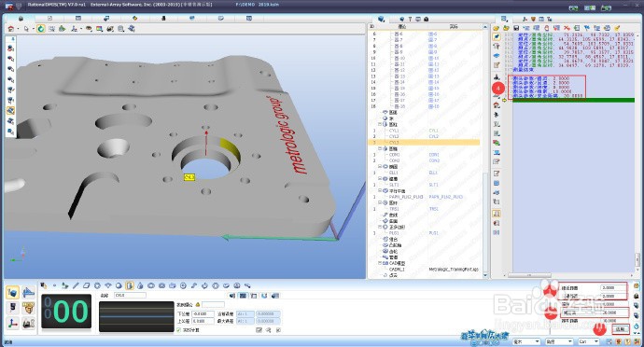The image size is (644, 347).
Task: Choose the selection cursor tool in viewport toolbar
Action: point(26,29)
